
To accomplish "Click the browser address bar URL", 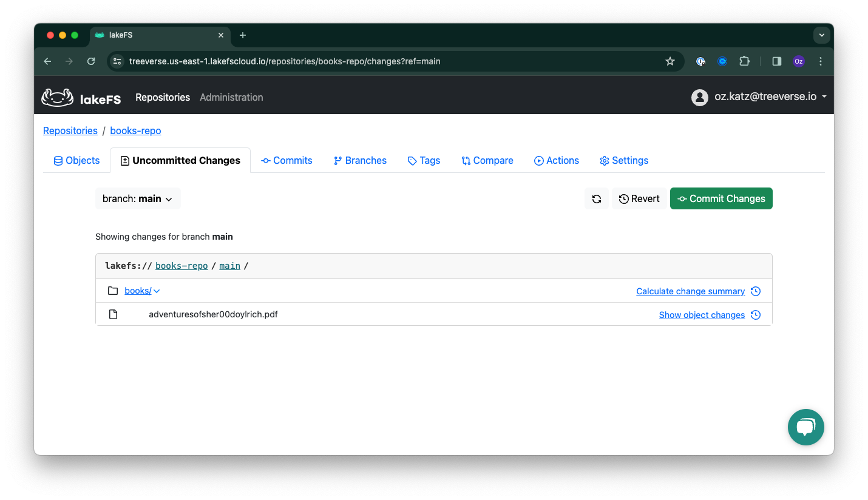I will [x=285, y=61].
